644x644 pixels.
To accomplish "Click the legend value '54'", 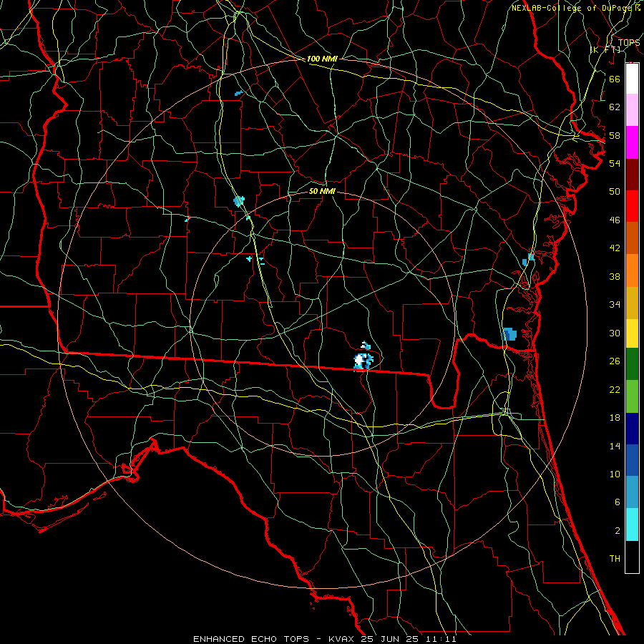I will (615, 163).
